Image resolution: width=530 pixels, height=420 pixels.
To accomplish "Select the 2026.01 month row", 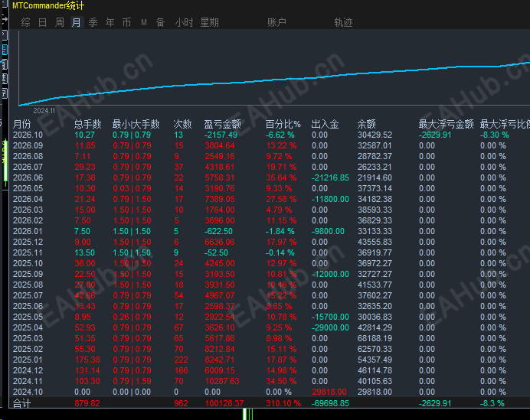I will (270, 231).
